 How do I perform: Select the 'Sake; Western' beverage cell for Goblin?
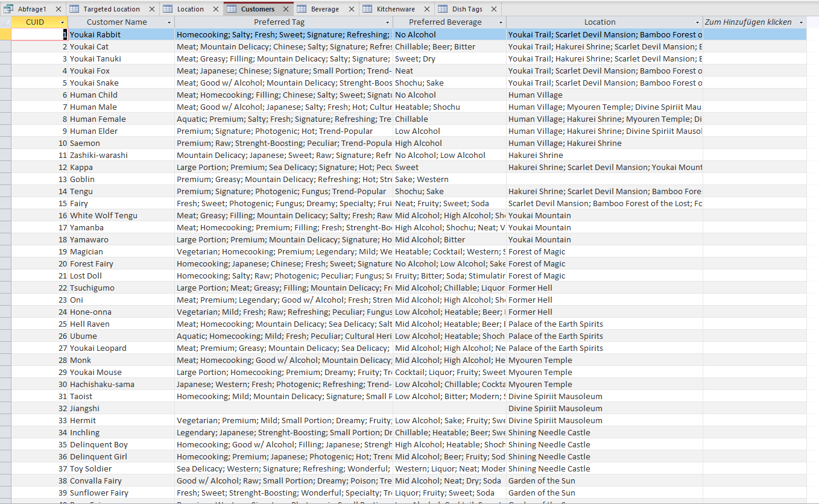point(449,179)
